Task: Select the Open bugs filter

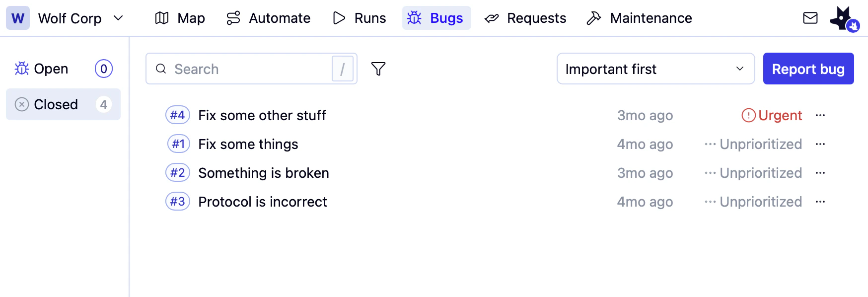Action: pyautogui.click(x=52, y=69)
